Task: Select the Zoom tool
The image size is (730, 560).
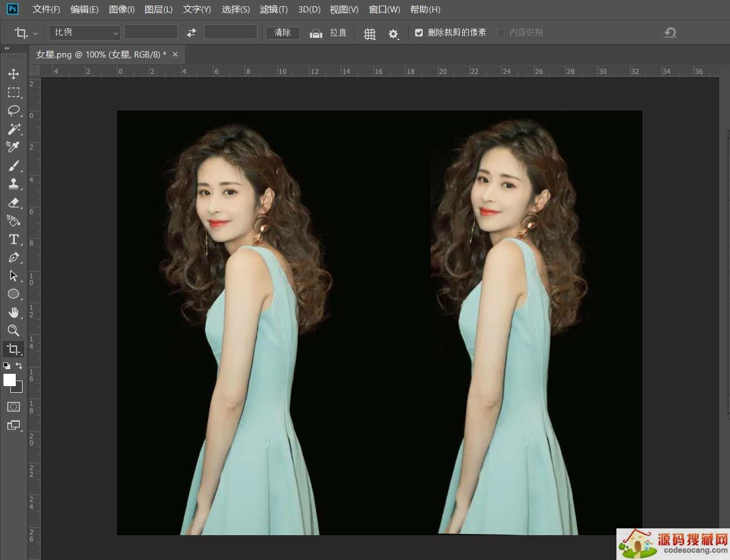Action: (x=14, y=330)
